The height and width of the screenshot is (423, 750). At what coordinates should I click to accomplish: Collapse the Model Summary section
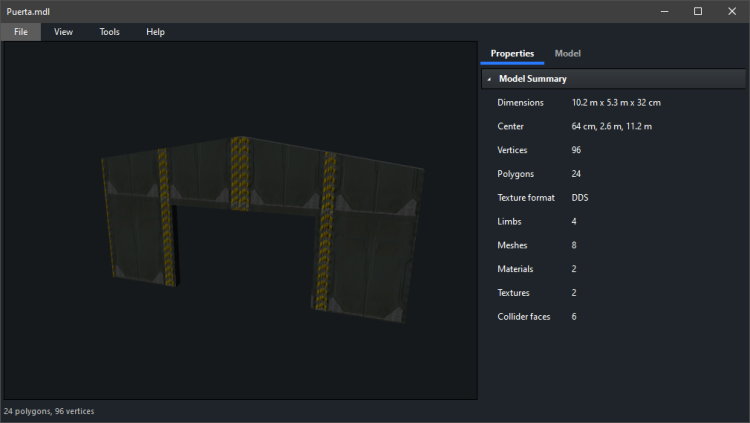489,79
